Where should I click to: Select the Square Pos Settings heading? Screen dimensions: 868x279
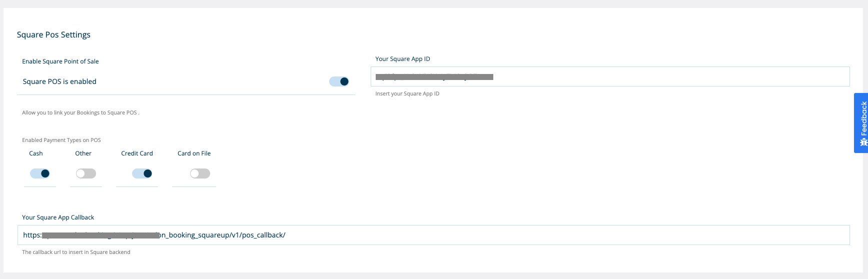(x=54, y=34)
